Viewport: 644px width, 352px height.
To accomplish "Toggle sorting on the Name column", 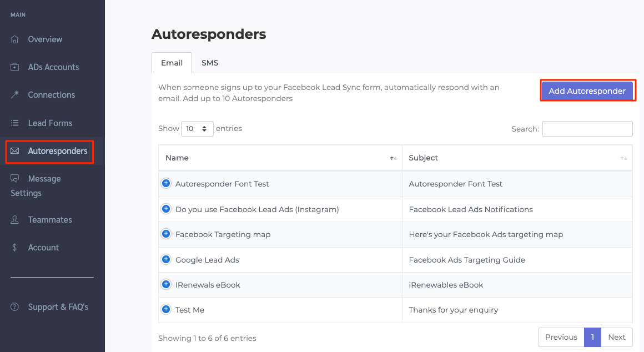I will point(393,158).
